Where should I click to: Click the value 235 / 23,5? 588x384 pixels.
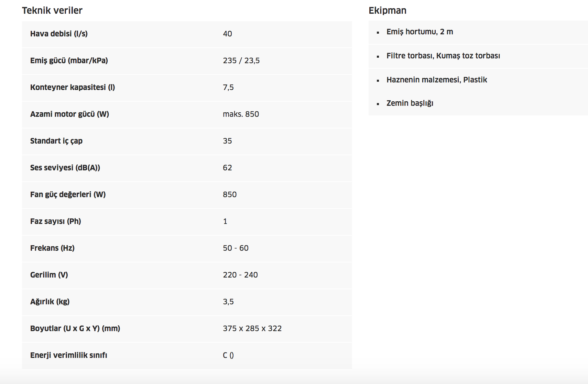tap(241, 60)
